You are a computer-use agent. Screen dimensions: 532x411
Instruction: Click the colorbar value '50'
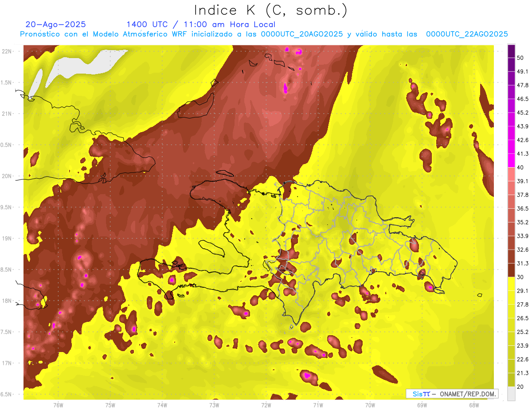coord(520,58)
